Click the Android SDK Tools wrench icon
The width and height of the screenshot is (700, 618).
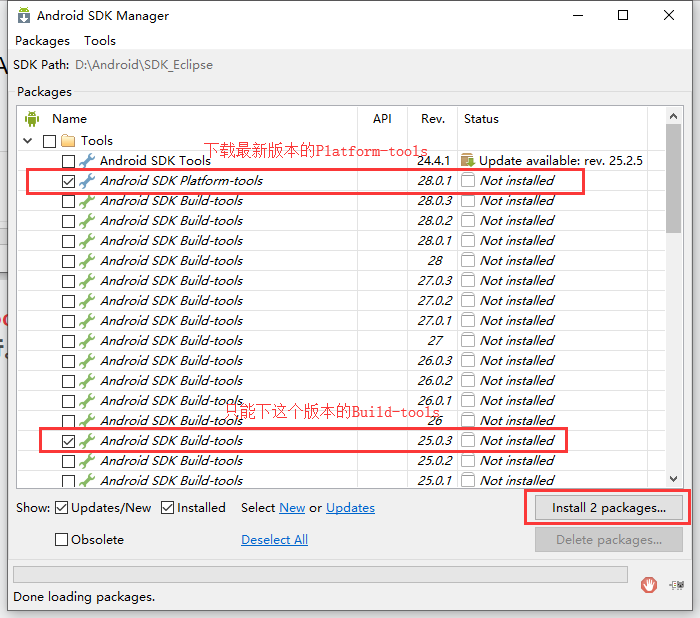pos(87,160)
